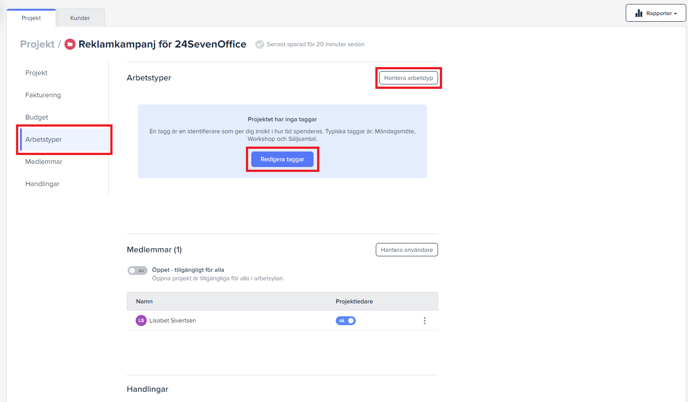Click the red project color icon
Image resolution: width=688 pixels, height=402 pixels.
tap(70, 45)
